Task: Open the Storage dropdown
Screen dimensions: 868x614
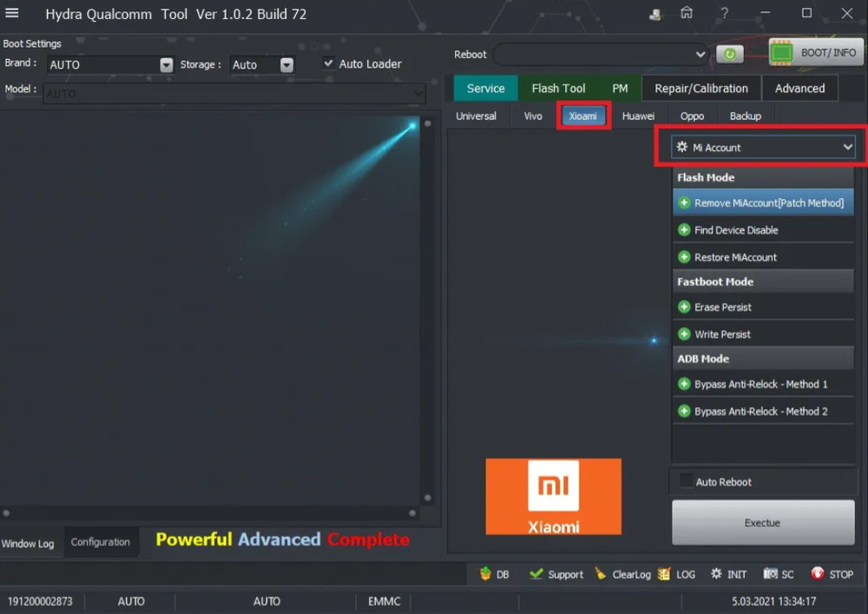Action: tap(286, 65)
